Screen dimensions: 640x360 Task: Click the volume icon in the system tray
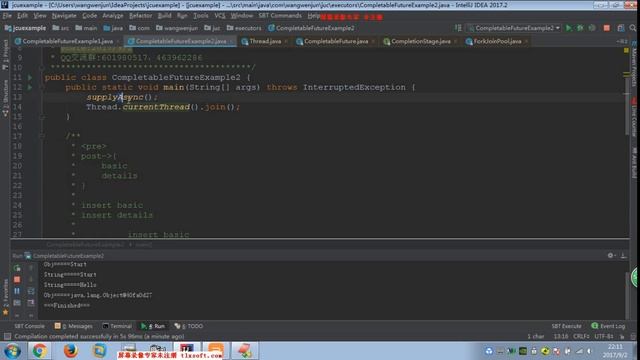tap(589, 351)
